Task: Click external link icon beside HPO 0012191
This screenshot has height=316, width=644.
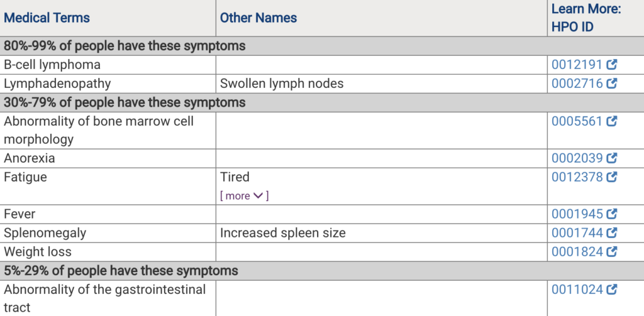Action: click(x=612, y=65)
